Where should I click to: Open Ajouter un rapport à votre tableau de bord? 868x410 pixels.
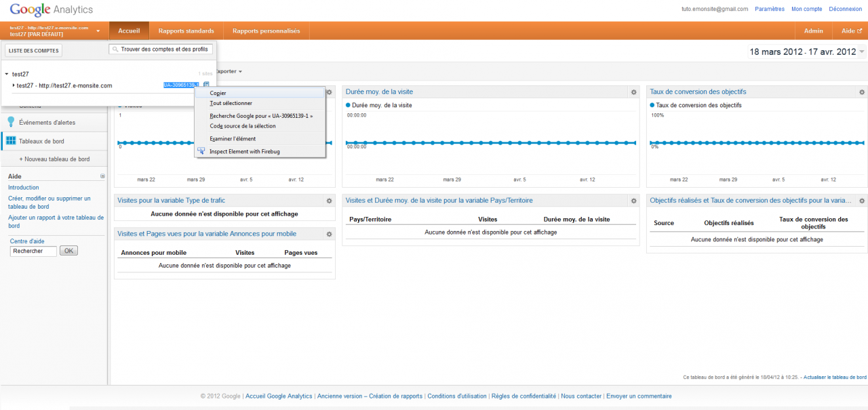click(x=56, y=222)
